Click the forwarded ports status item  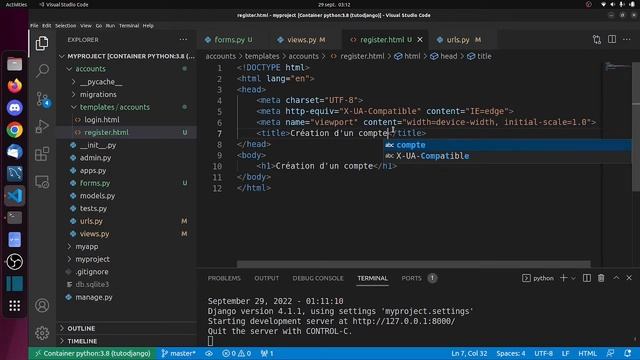tap(267, 353)
